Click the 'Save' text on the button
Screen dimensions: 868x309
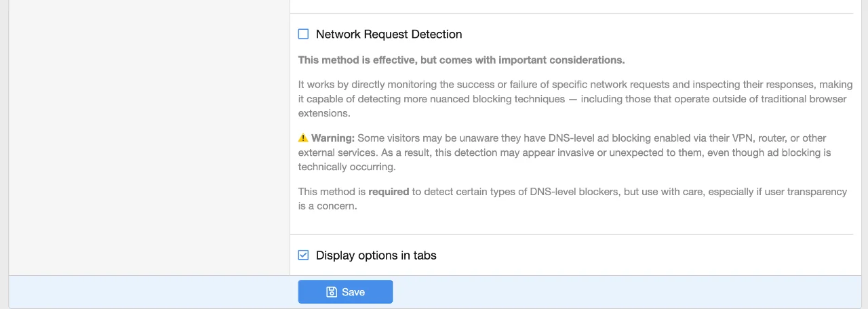click(x=353, y=292)
